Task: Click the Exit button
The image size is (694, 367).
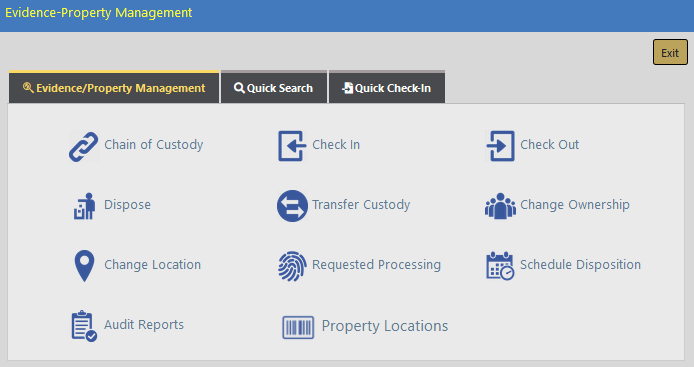Action: [670, 52]
